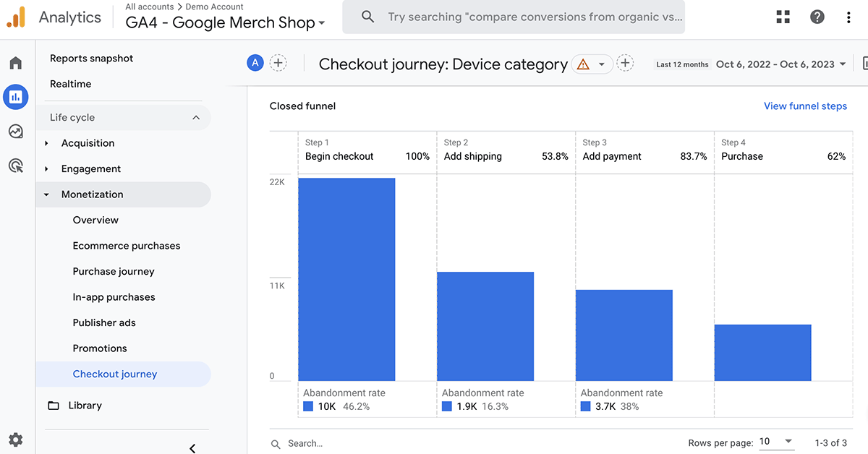Open the Rows per page dropdown
868x454 pixels.
777,442
